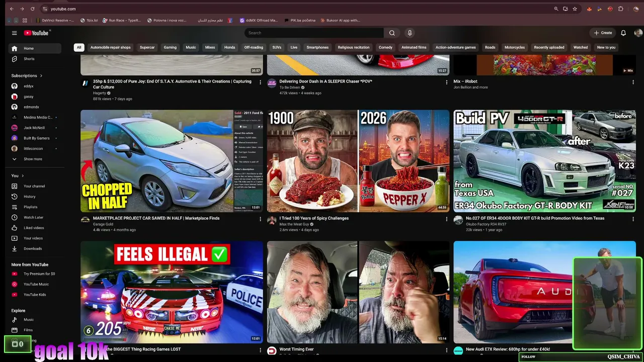Select the All filter chip

pos(78,47)
